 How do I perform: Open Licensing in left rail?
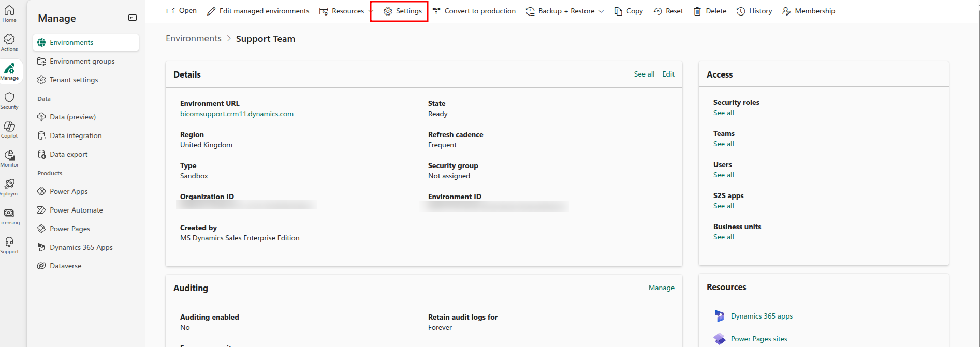point(9,217)
